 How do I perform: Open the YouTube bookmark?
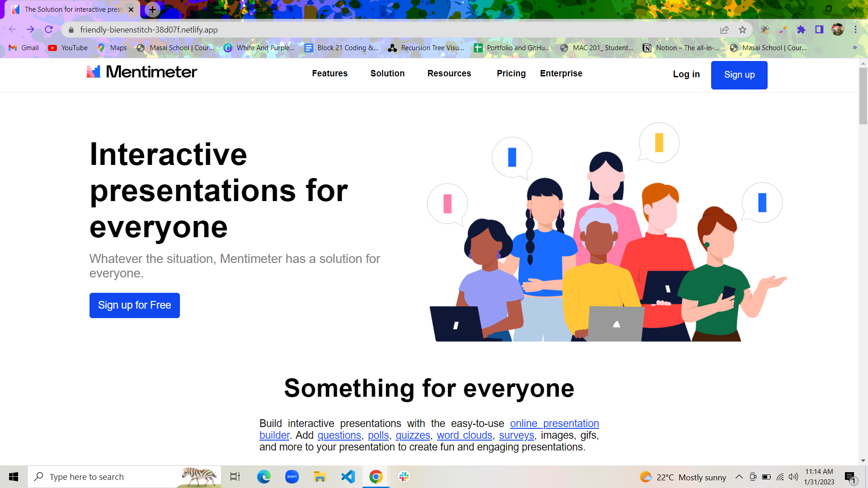coord(68,48)
